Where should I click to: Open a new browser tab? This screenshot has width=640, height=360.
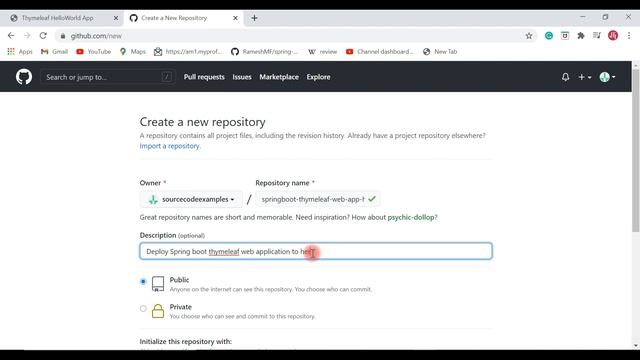click(254, 18)
